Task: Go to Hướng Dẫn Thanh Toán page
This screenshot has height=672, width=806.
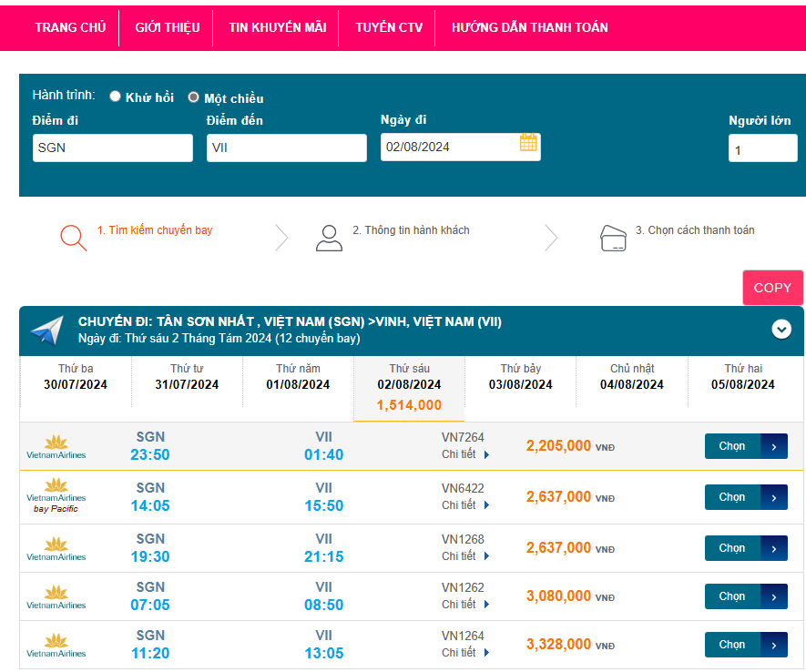Action: point(529,27)
